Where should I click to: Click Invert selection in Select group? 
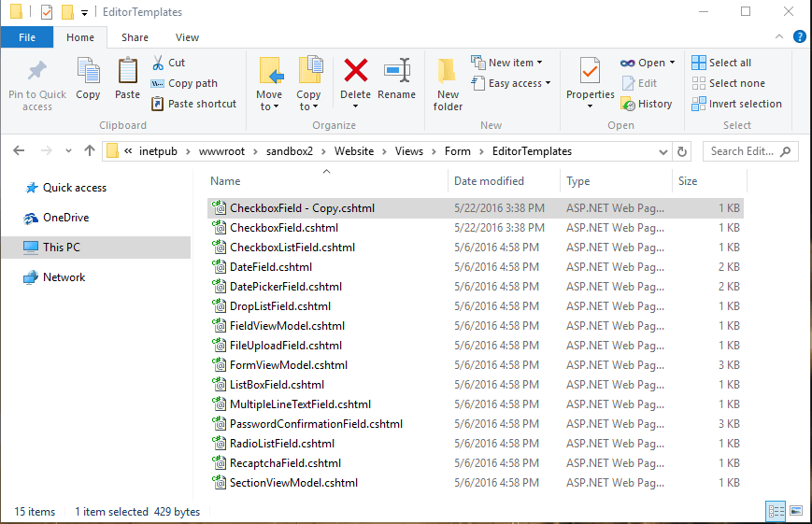tap(736, 104)
